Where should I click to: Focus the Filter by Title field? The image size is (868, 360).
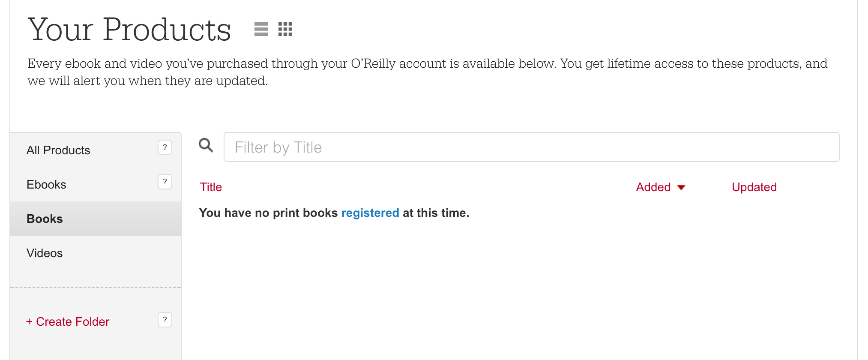coord(531,147)
